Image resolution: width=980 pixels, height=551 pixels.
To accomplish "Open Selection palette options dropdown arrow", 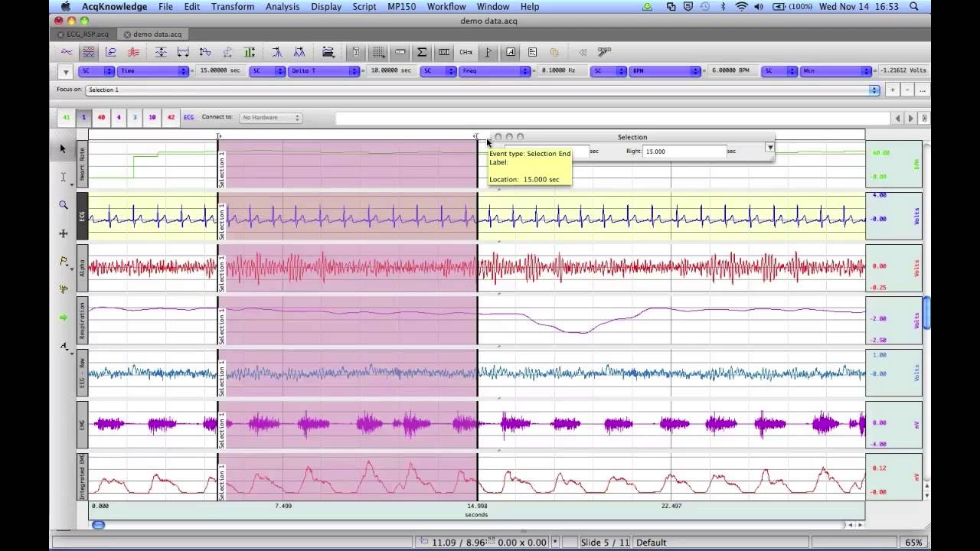I will click(769, 147).
